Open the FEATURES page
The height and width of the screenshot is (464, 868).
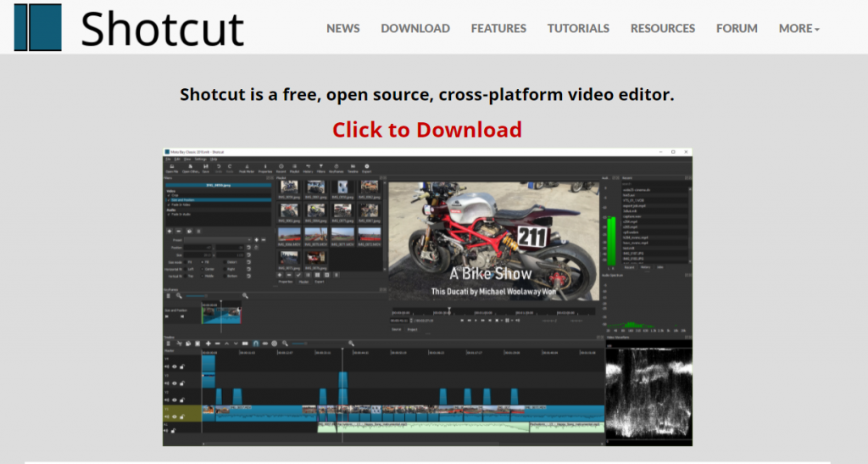pos(498,28)
